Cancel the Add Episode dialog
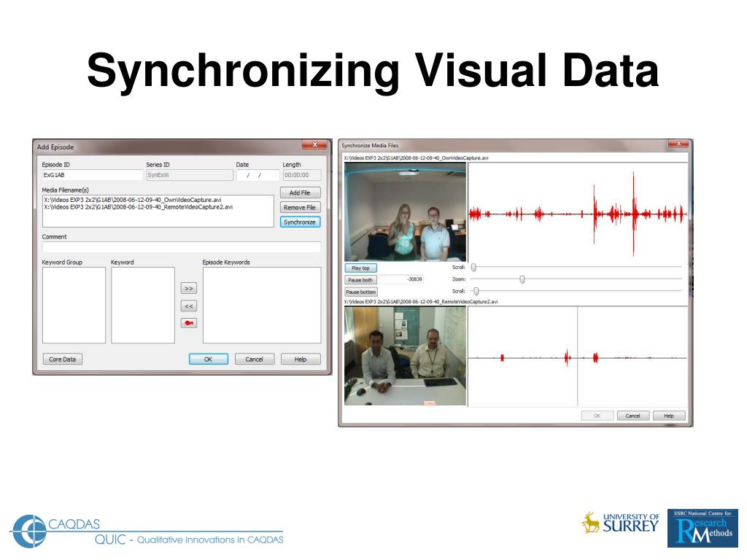This screenshot has width=747, height=560. pyautogui.click(x=255, y=359)
